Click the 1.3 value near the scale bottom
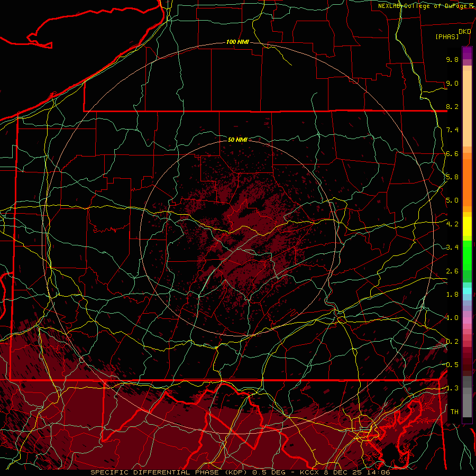The height and width of the screenshot is (476, 476). pyautogui.click(x=452, y=388)
